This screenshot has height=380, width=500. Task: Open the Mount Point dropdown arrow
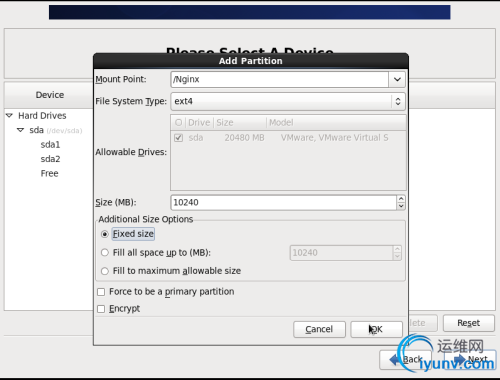[397, 80]
